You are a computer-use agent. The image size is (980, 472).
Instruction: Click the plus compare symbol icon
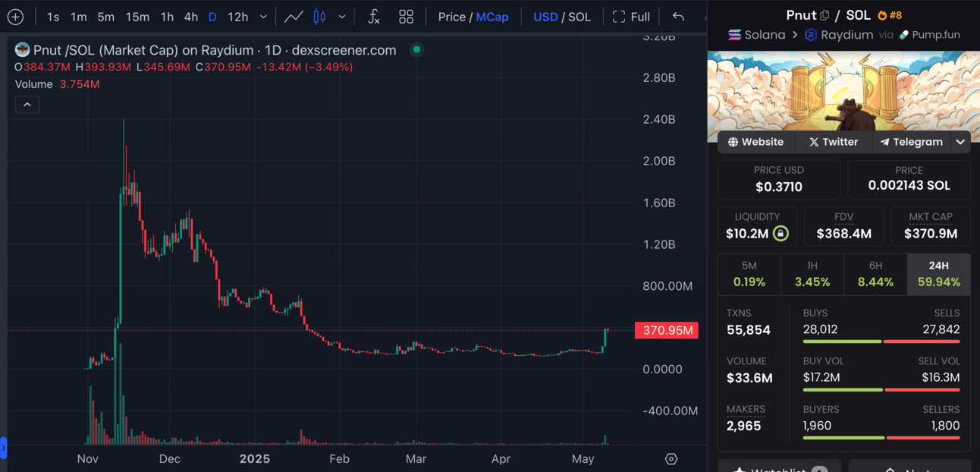point(15,17)
